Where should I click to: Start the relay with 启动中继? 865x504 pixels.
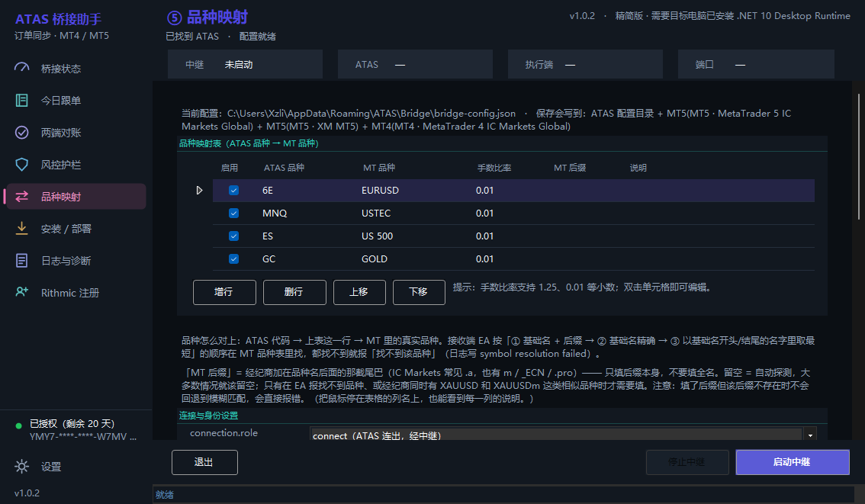coord(793,462)
